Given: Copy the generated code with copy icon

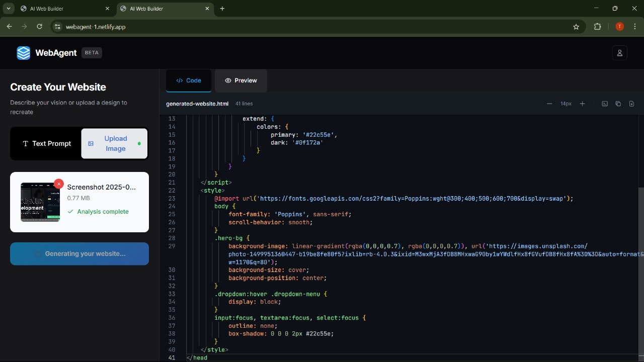Looking at the screenshot, I should 618,104.
